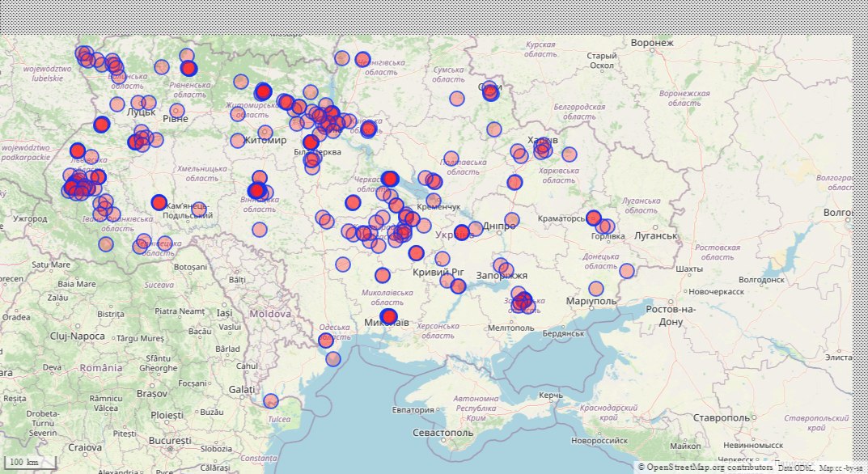Select the red marker on Україна label
Viewport: 868px width, 474px height.
(462, 232)
